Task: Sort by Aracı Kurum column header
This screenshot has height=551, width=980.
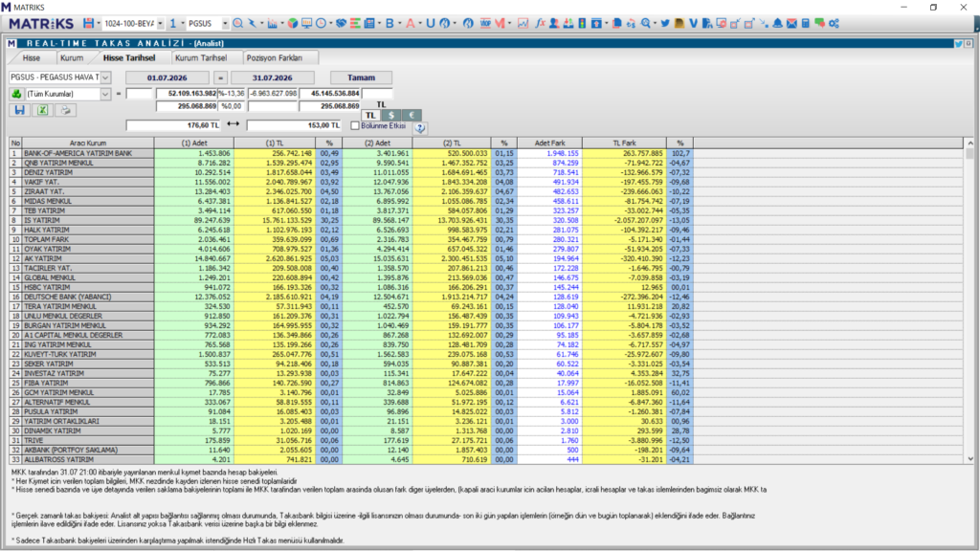Action: [88, 143]
